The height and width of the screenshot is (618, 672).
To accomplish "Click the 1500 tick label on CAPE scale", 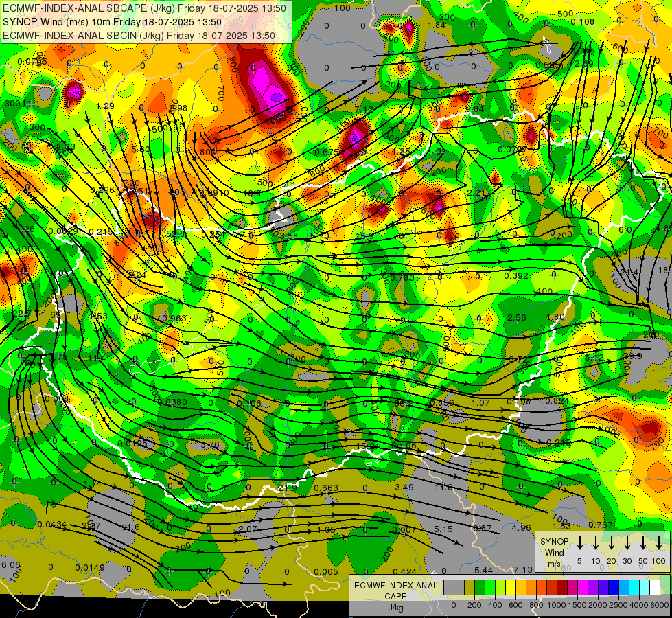I will pos(577,605).
